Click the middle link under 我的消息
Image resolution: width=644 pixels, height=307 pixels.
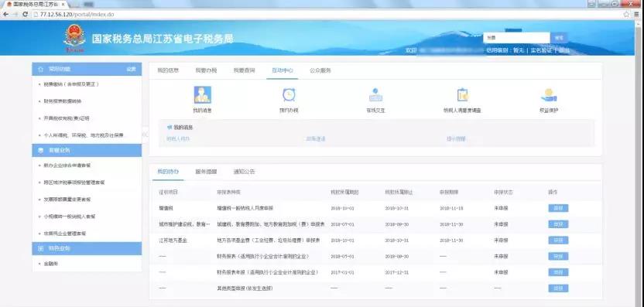click(316, 139)
